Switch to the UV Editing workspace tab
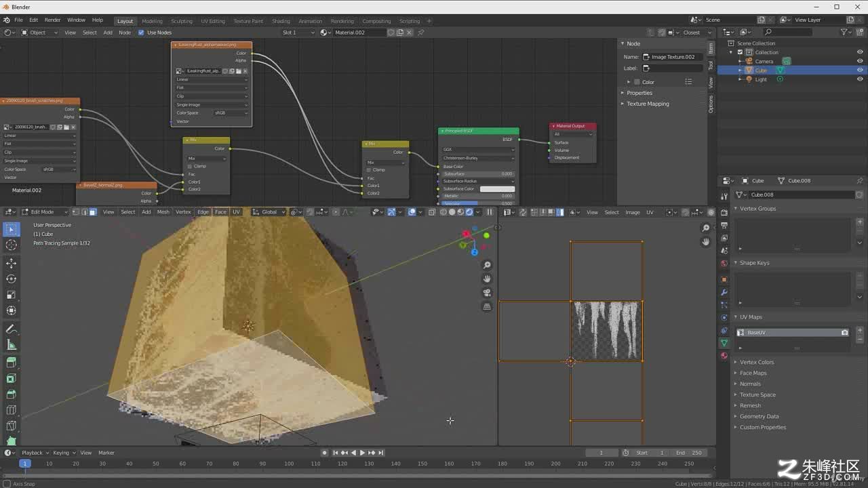The height and width of the screenshot is (488, 868). pyautogui.click(x=213, y=21)
